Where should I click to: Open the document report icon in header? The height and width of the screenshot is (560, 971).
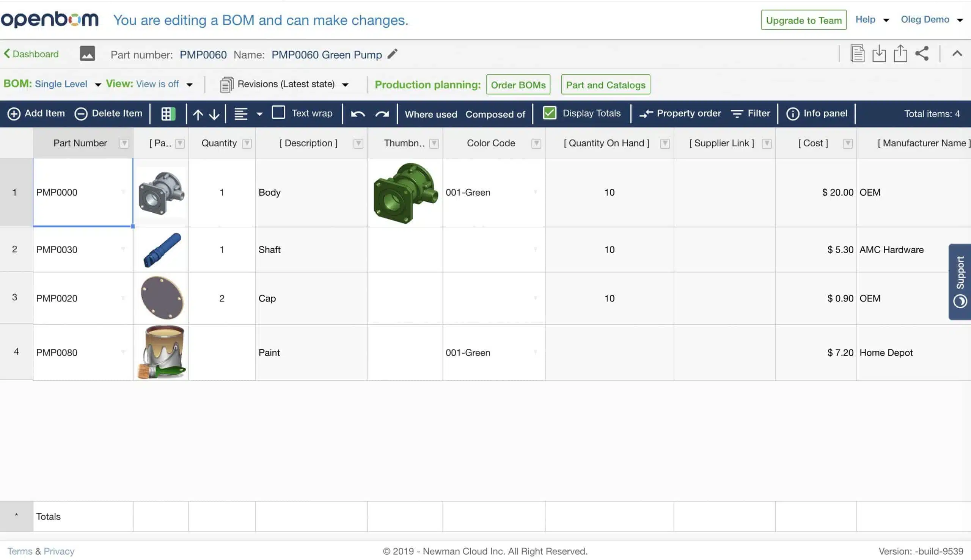click(857, 53)
